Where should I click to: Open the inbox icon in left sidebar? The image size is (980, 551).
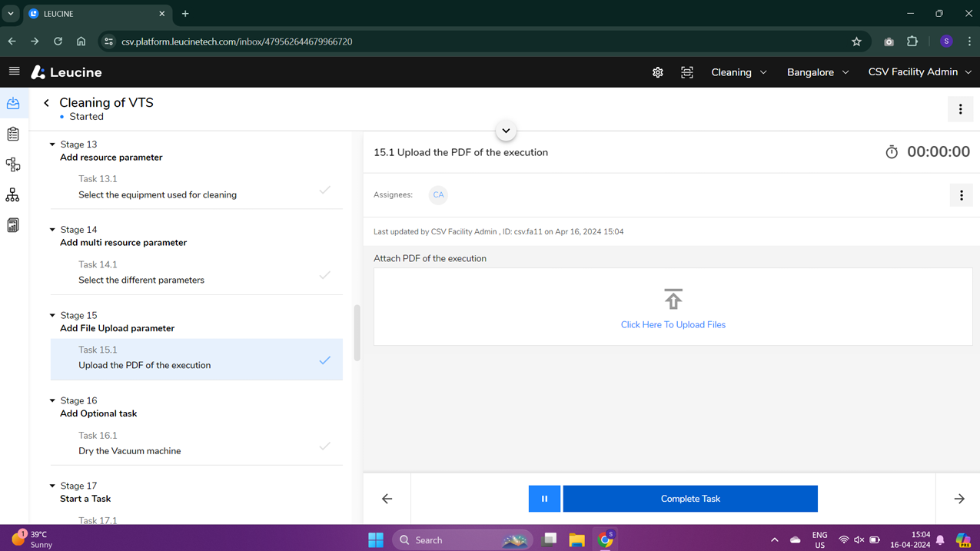13,103
